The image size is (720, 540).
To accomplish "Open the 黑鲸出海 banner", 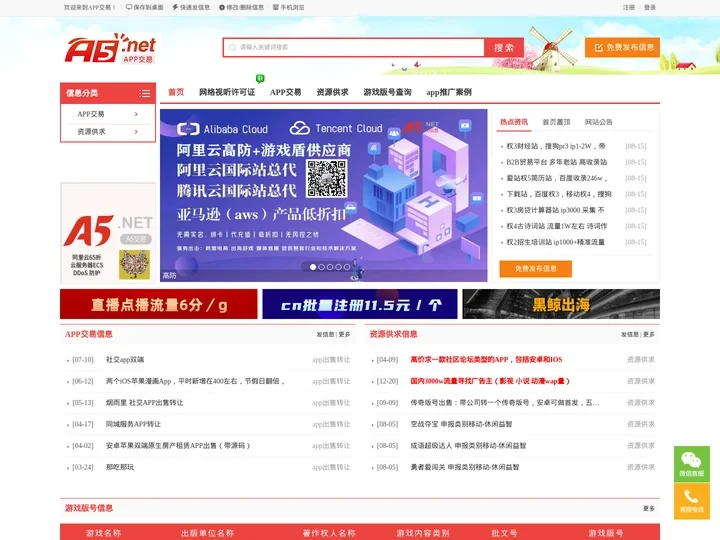I will [561, 304].
